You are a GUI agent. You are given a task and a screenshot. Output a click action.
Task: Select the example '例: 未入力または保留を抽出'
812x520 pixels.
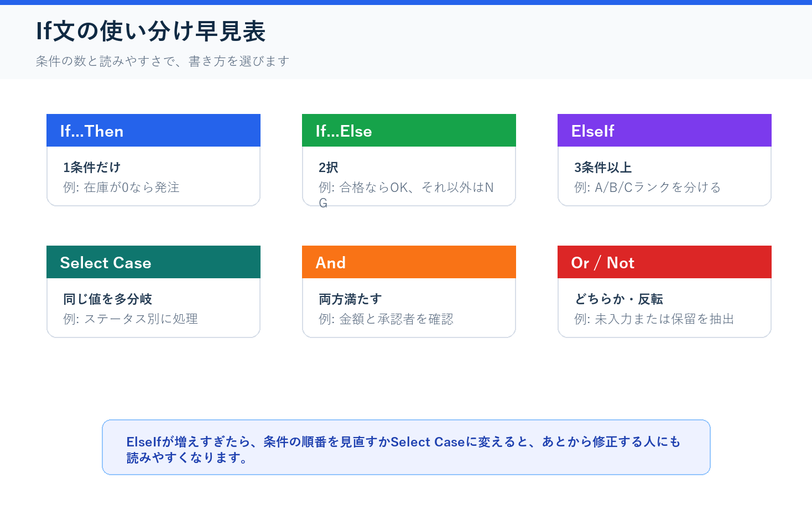coord(654,319)
